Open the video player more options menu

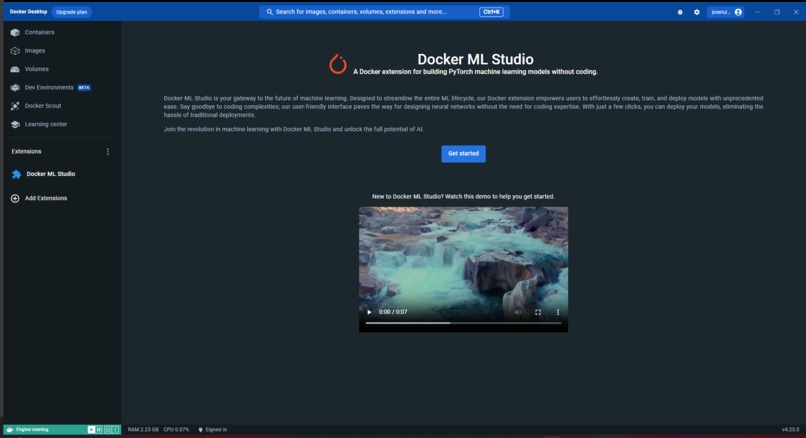558,312
